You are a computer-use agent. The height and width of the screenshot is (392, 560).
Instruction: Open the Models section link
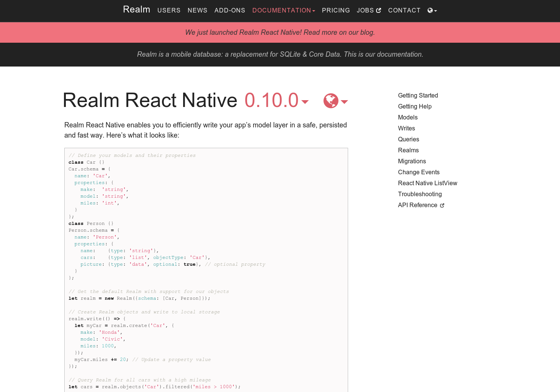coord(408,118)
